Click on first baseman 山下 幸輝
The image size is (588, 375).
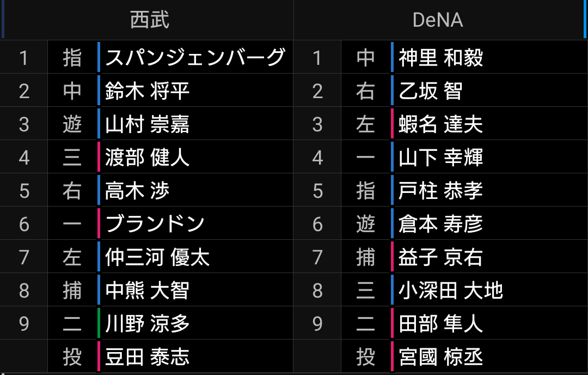click(441, 158)
